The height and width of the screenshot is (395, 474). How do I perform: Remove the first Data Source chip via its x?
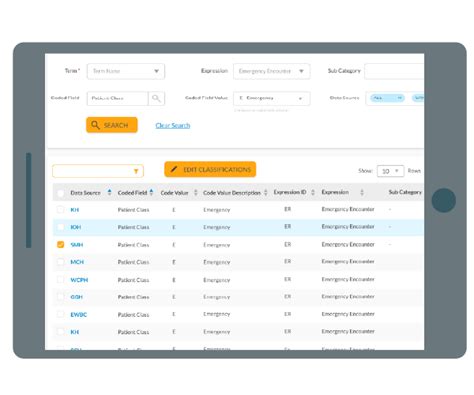tap(399, 98)
